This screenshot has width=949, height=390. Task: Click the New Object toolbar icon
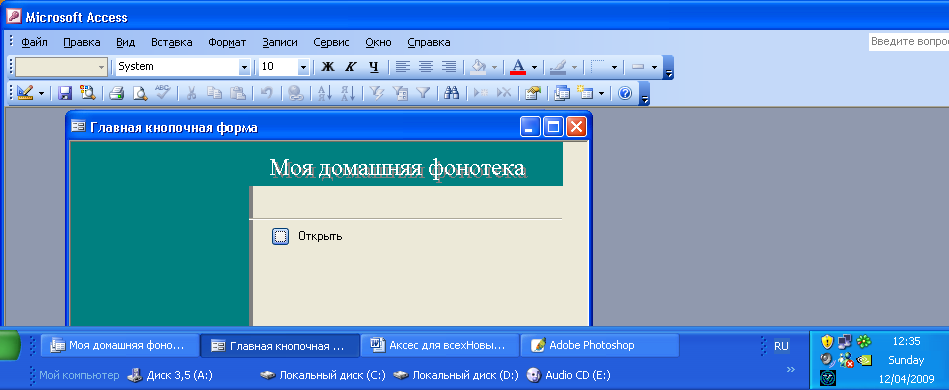point(584,93)
